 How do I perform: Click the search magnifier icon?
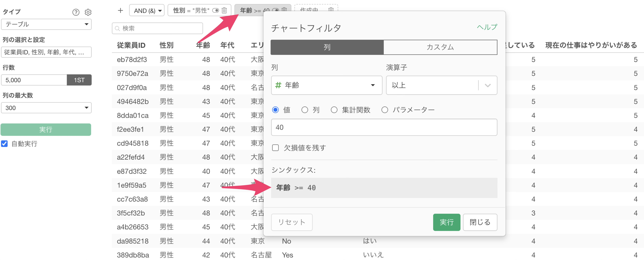[x=117, y=29]
